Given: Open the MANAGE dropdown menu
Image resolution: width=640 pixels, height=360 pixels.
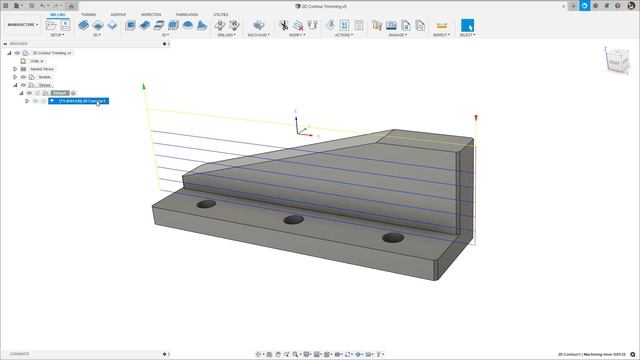Looking at the screenshot, I should click(398, 35).
